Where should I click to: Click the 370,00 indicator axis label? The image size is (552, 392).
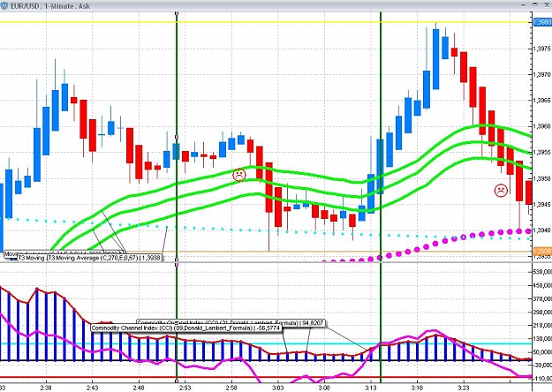point(543,298)
